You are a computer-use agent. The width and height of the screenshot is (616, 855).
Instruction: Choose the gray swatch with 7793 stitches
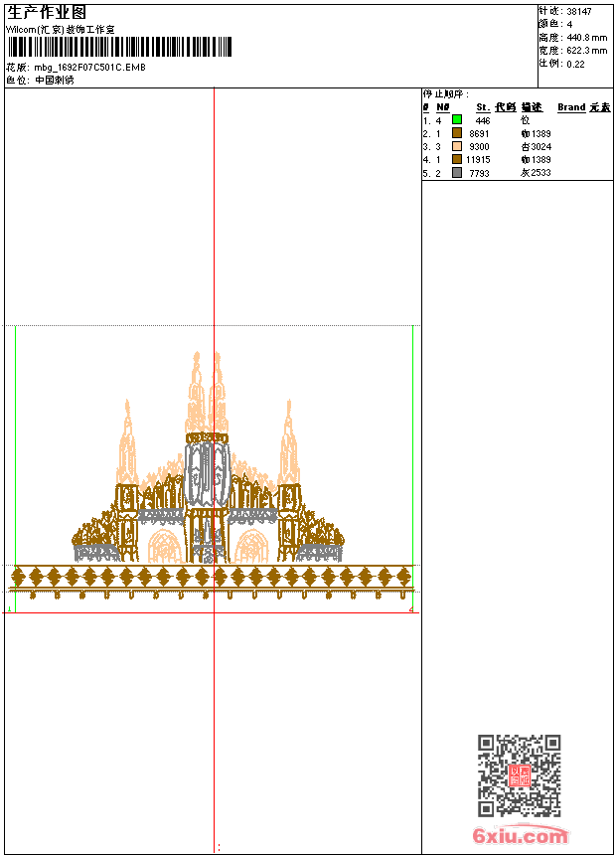tap(457, 173)
